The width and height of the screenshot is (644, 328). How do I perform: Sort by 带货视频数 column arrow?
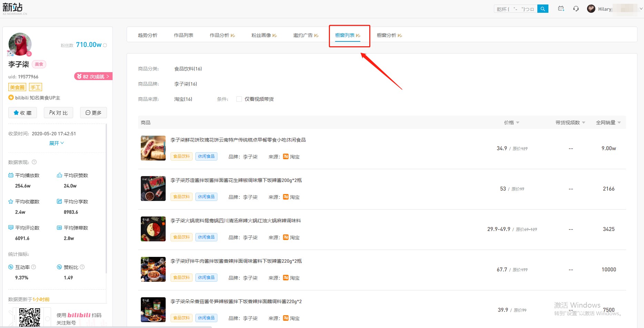point(584,123)
